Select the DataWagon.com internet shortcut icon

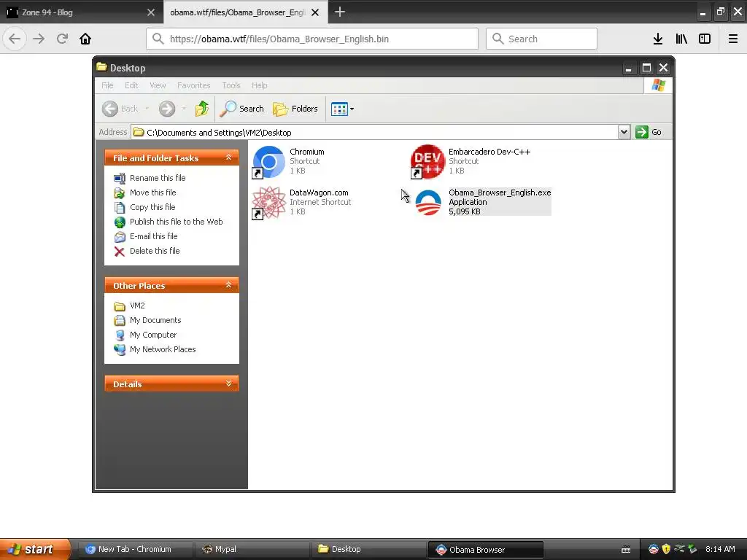[268, 203]
